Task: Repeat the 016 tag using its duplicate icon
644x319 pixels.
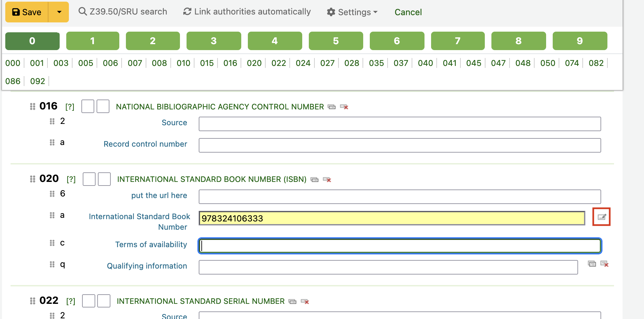Action: coord(332,107)
